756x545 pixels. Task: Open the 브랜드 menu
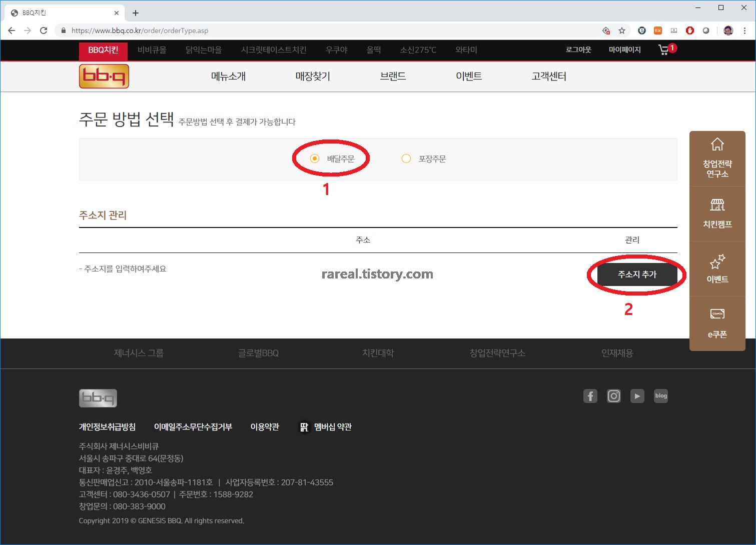click(x=393, y=76)
